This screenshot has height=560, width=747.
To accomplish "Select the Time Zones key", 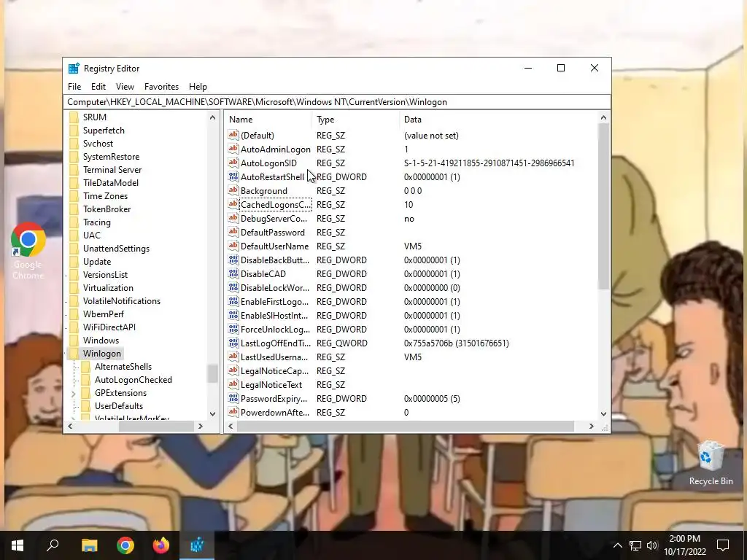I will click(x=105, y=195).
